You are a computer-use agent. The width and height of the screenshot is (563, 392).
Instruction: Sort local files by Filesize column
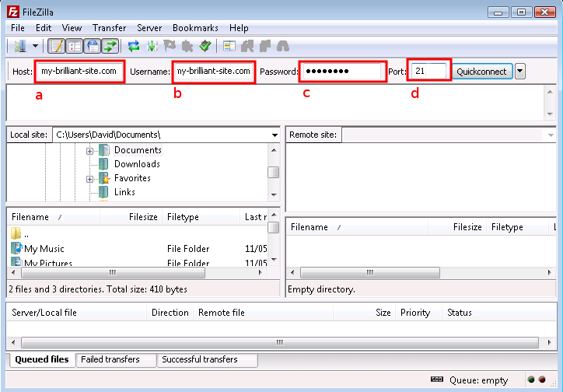point(131,217)
